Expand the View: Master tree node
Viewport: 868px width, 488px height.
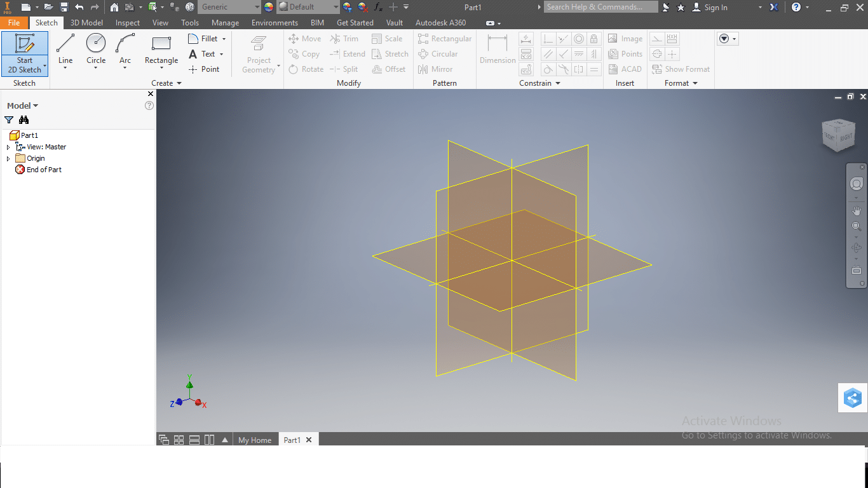8,147
